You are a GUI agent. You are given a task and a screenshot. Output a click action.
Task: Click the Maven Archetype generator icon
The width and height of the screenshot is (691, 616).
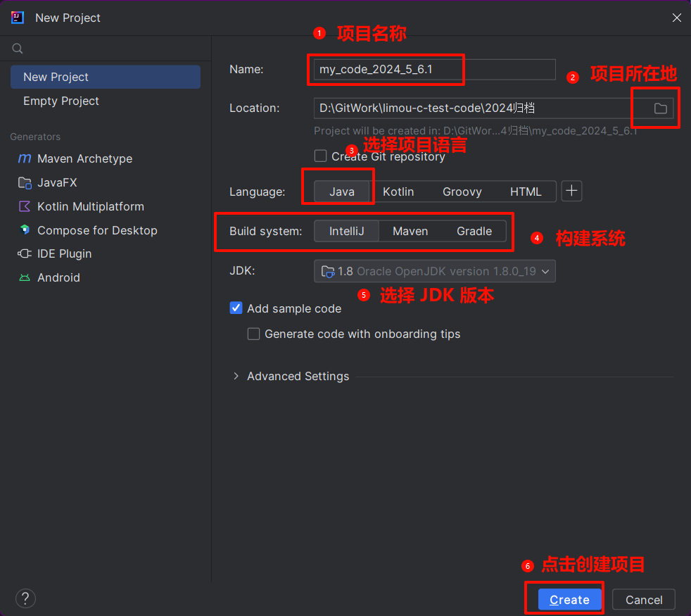(25, 159)
